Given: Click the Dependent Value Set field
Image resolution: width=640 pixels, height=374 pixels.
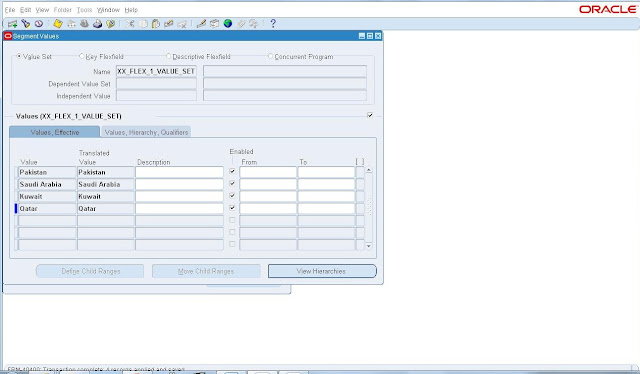Looking at the screenshot, I should (x=156, y=84).
